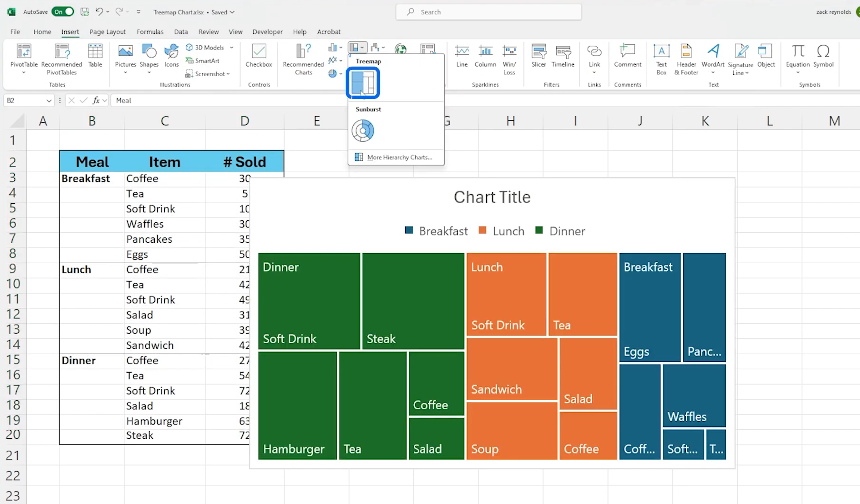Insert an Object
This screenshot has height=504, width=860.
(x=766, y=56)
